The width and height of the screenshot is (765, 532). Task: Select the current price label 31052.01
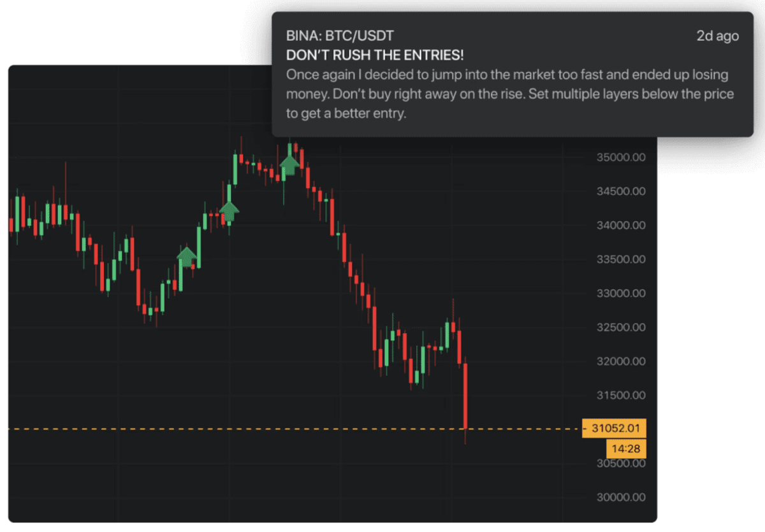(614, 429)
